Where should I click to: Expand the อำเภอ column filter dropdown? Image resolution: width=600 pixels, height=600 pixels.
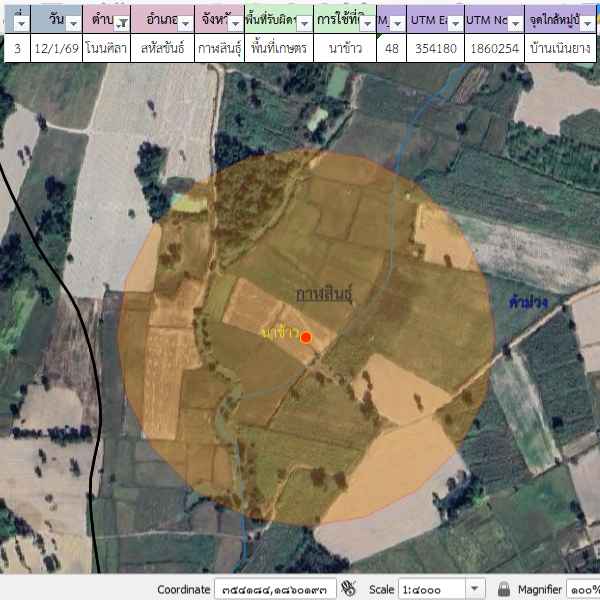click(x=185, y=22)
